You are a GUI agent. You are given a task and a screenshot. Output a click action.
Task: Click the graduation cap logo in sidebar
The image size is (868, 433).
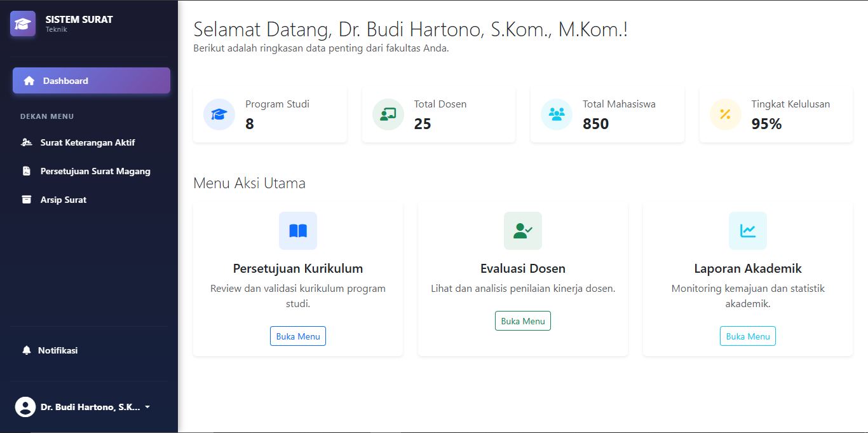coord(23,24)
